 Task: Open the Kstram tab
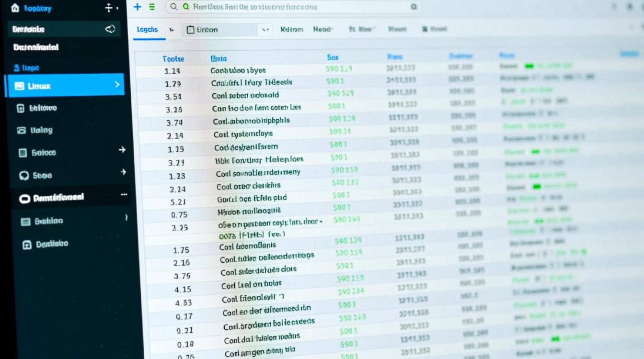click(291, 29)
